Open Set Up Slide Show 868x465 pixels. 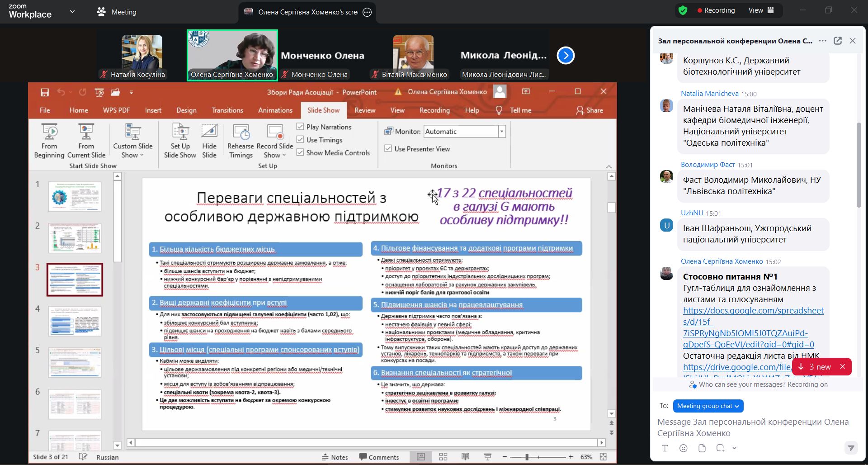click(x=180, y=132)
